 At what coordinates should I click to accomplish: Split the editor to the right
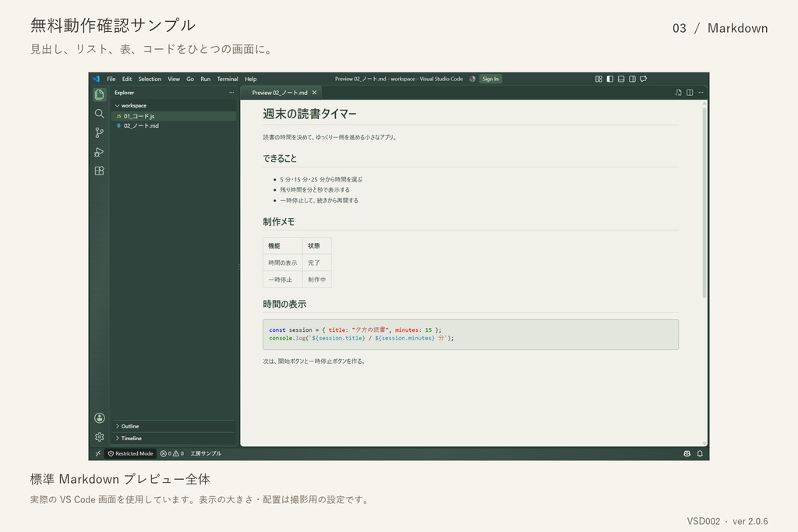pos(690,93)
